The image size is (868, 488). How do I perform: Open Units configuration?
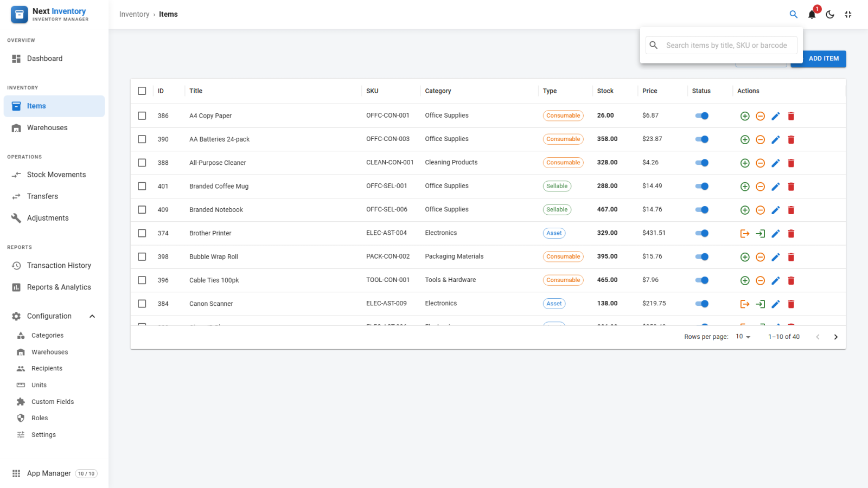tap(54, 385)
